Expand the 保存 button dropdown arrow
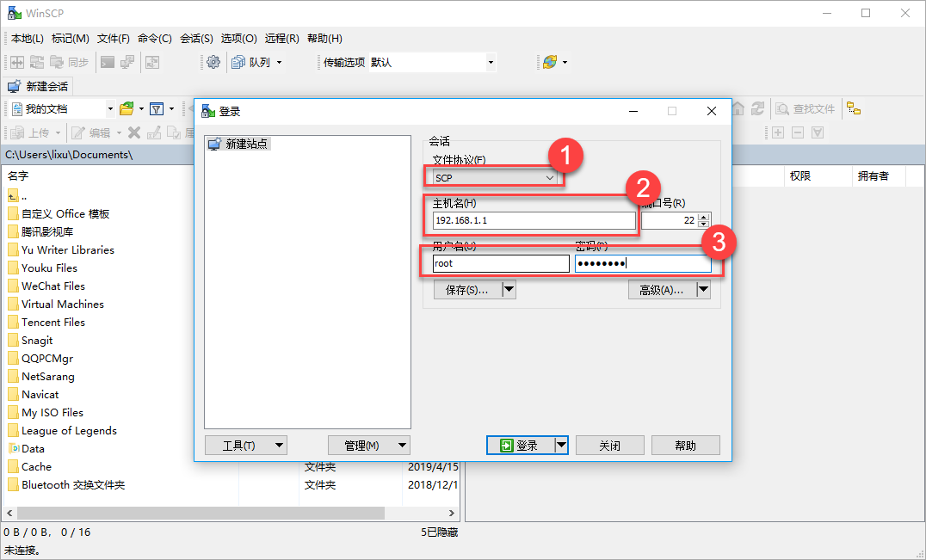Screen dimensions: 926x560 (x=509, y=290)
